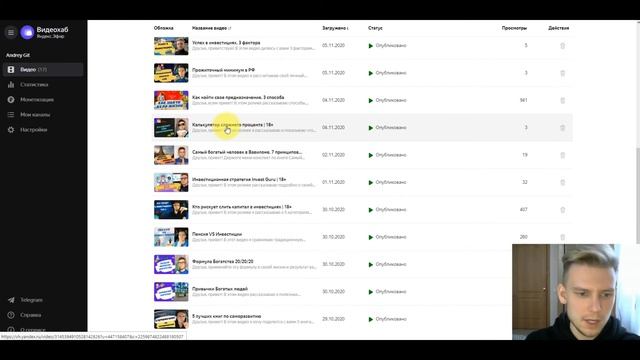Screen dimensions: 640x360
Task: Click view count of 'Кто рискует слить капитал'
Action: pos(524,210)
